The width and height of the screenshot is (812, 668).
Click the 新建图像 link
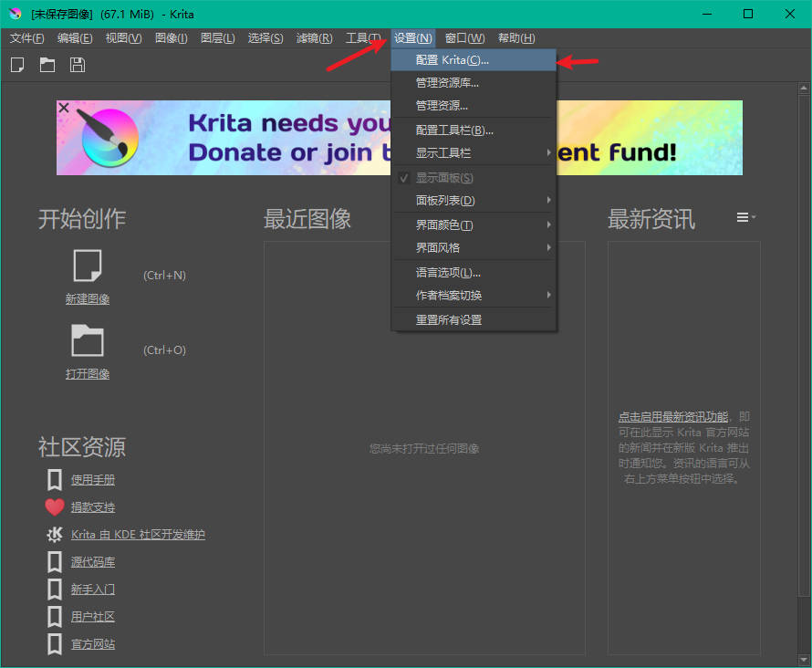(88, 299)
